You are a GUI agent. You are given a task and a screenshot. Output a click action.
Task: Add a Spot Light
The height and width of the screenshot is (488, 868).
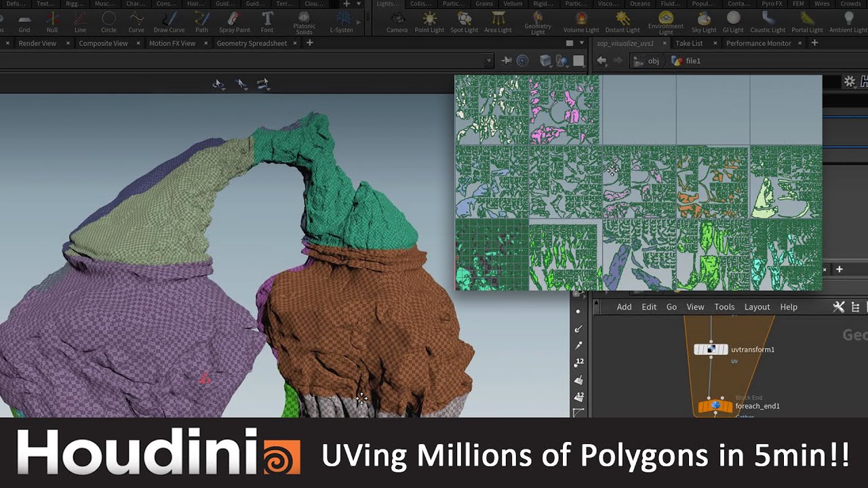click(x=465, y=22)
